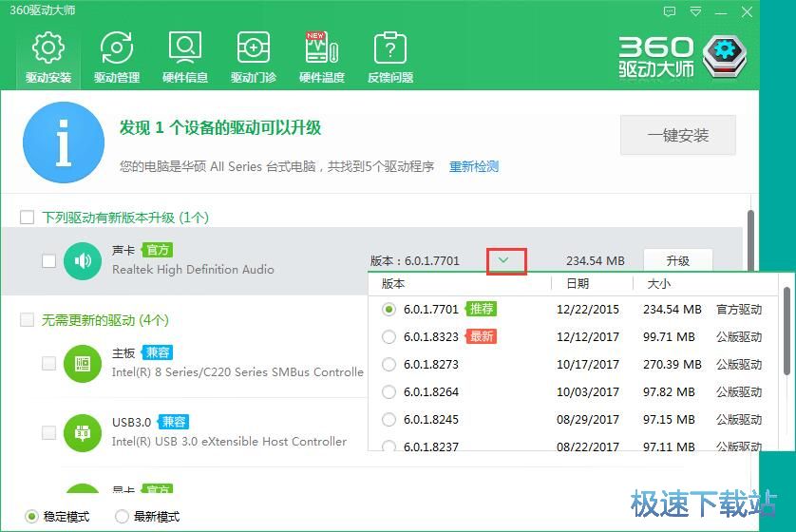Click the 发现 1 个设备的驱动可以升级 heading
The height and width of the screenshot is (532, 796).
click(x=220, y=127)
